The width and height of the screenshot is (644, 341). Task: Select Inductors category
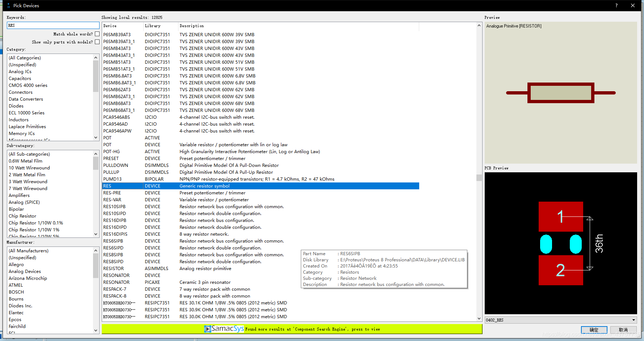(18, 119)
